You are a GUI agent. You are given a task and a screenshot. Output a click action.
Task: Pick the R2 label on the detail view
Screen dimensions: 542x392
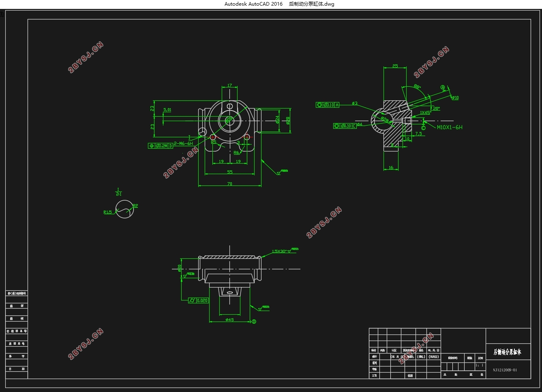click(x=135, y=206)
